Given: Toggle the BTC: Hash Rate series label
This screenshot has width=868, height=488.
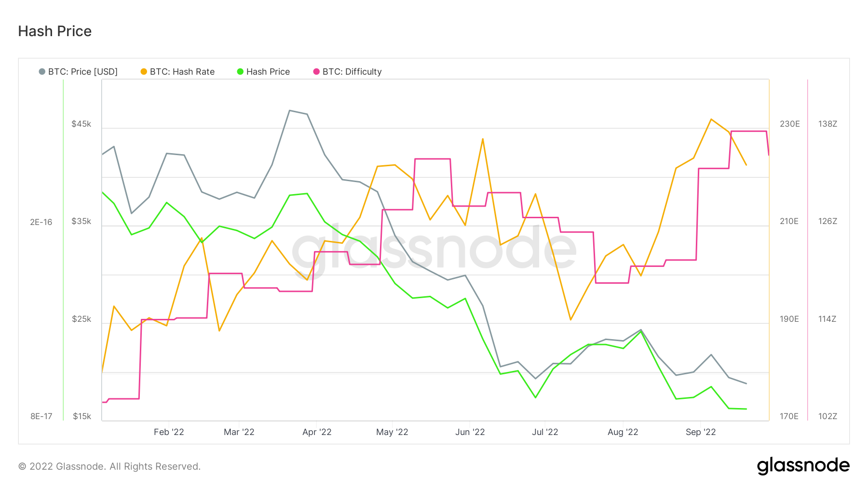Looking at the screenshot, I should [x=182, y=72].
